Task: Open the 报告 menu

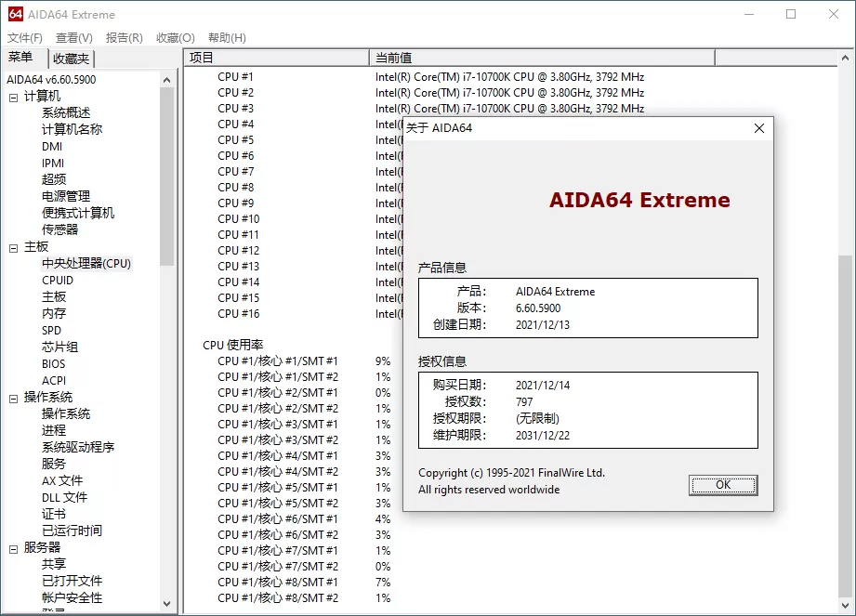Action: tap(122, 37)
